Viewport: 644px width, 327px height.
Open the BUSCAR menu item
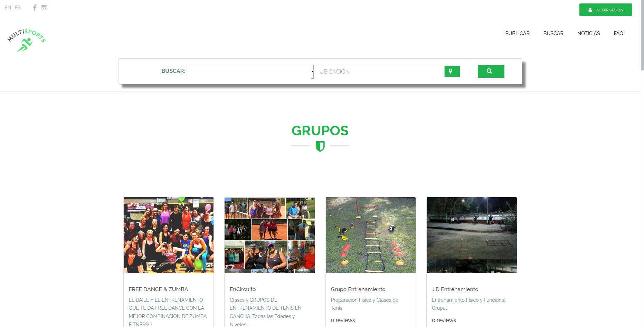[x=553, y=33]
